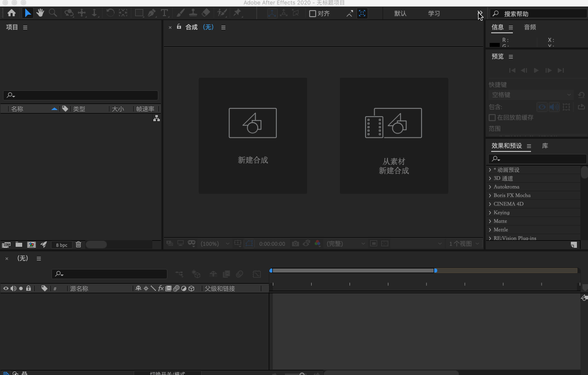Expand the 动画预设 effects category

coord(490,170)
